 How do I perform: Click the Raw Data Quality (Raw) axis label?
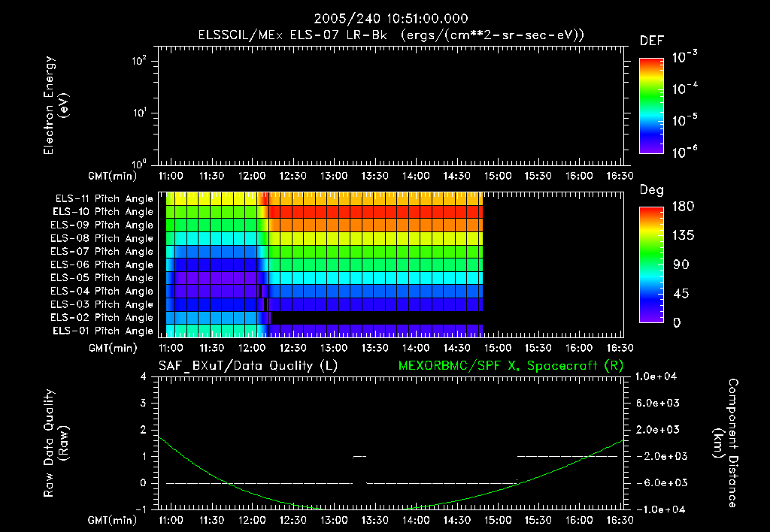pyautogui.click(x=56, y=443)
